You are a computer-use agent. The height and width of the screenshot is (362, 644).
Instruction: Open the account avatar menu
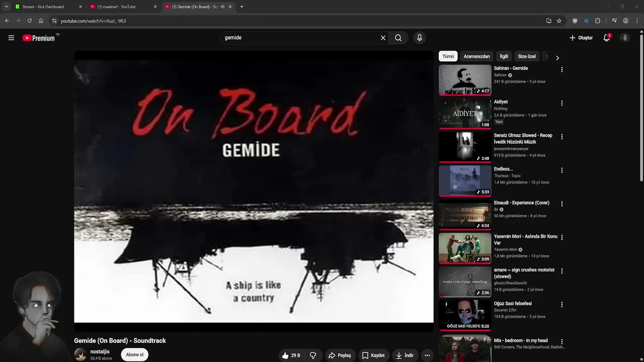coord(625,38)
